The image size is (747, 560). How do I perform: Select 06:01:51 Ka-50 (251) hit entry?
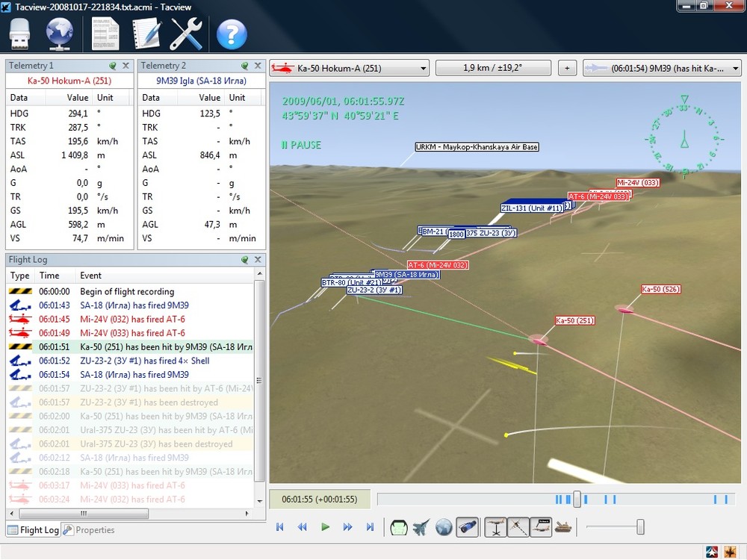point(131,346)
